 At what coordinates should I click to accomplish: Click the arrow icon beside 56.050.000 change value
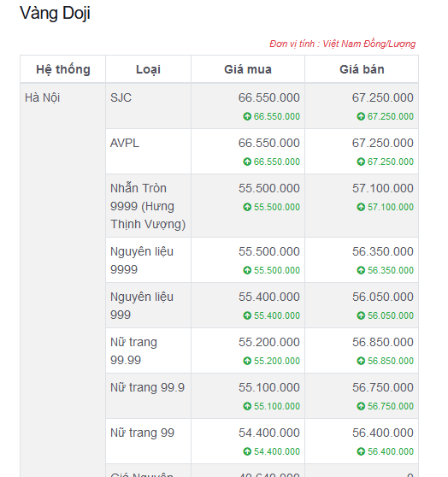[x=361, y=315]
